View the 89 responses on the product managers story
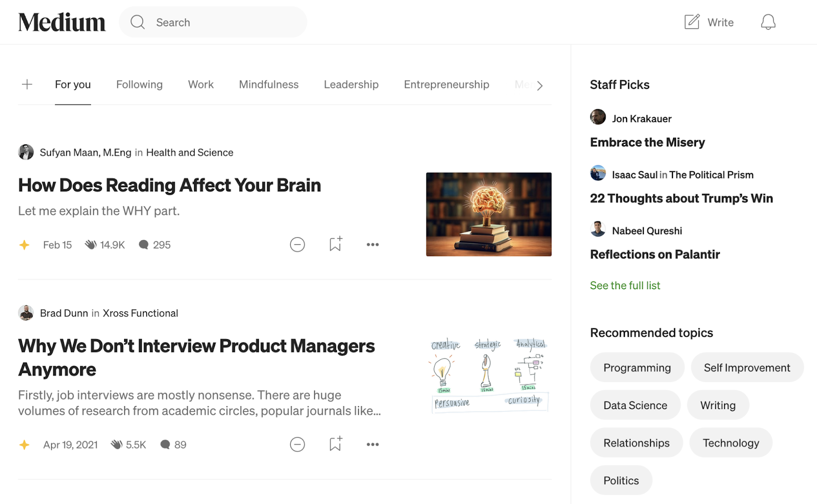 (173, 444)
